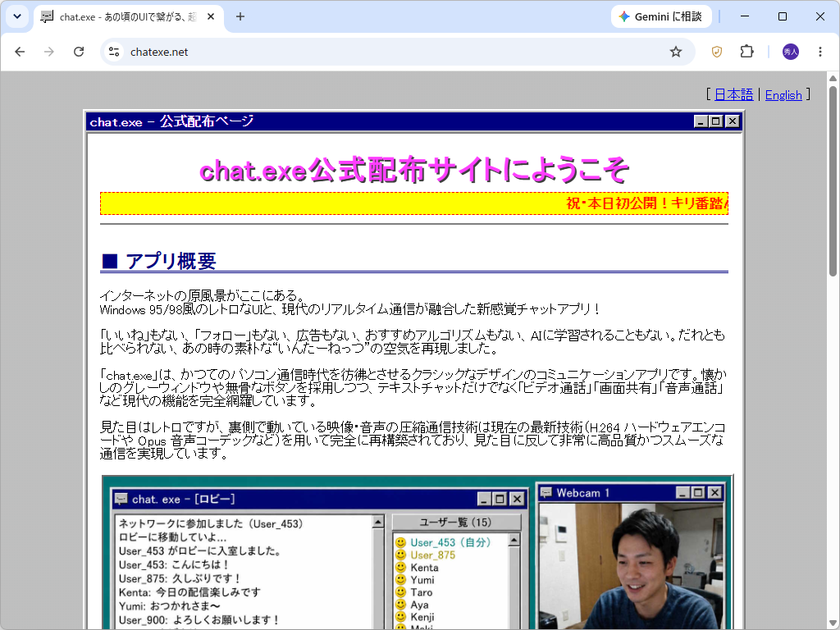Switch page language to English

[x=783, y=95]
